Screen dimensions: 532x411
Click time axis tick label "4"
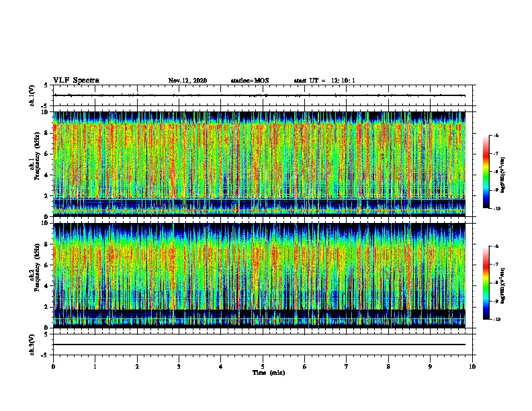point(221,367)
